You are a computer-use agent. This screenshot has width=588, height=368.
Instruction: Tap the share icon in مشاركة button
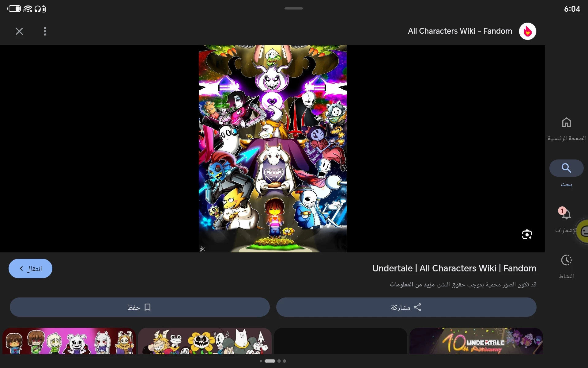417,307
